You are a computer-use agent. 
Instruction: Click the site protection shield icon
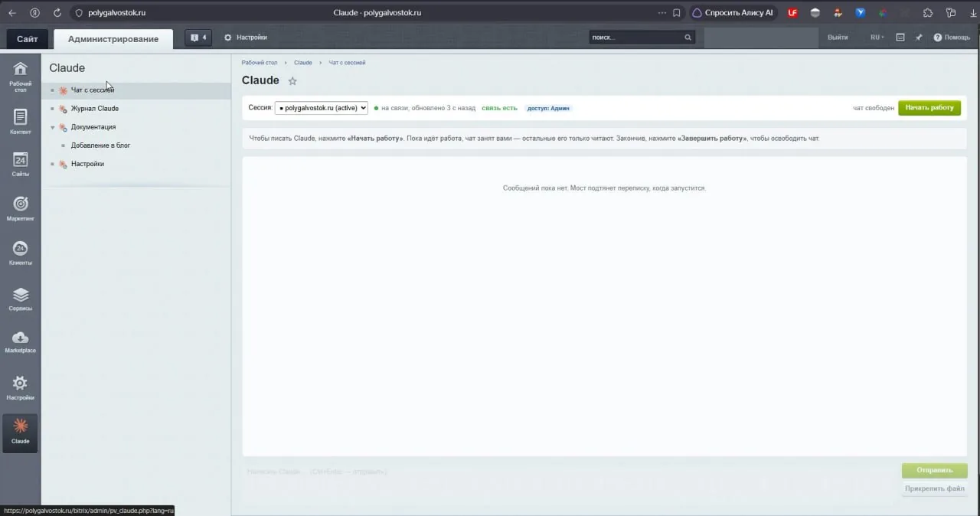click(79, 12)
